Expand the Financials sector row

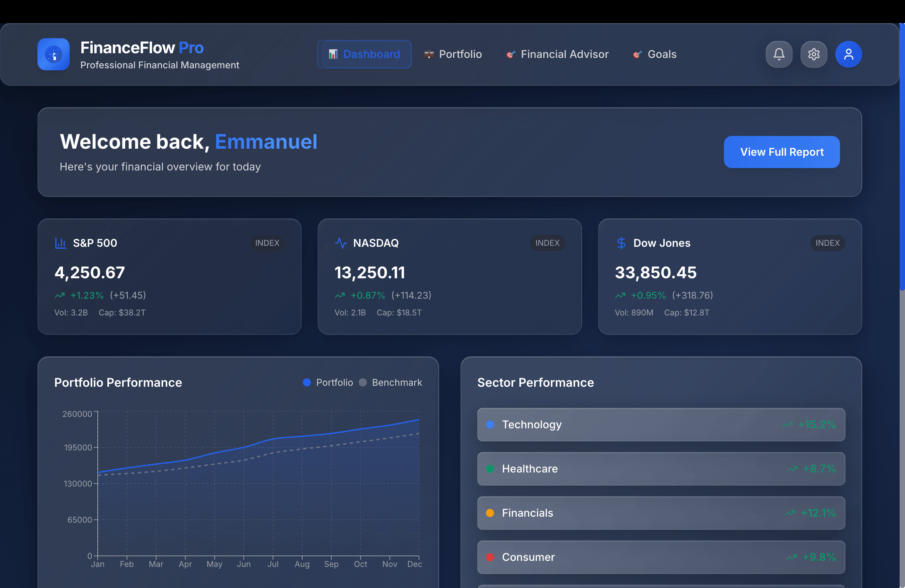click(x=661, y=513)
